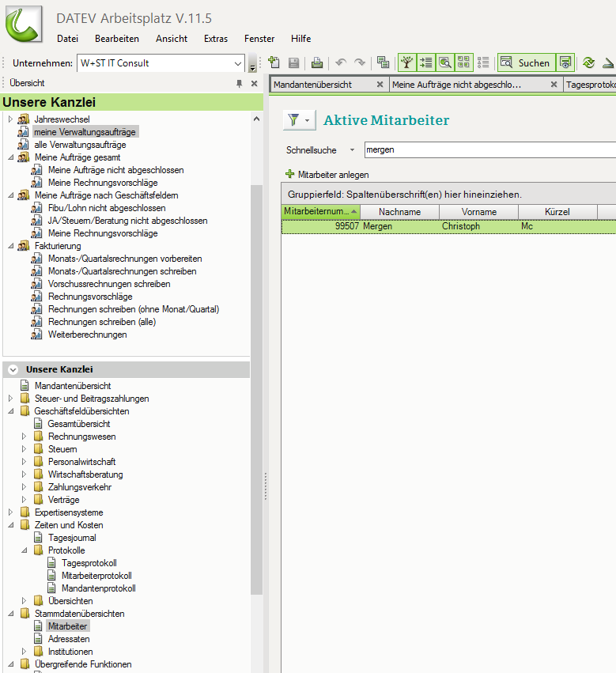This screenshot has width=616, height=673.
Task: Open the filter funnel dropdown arrow
Action: coord(307,121)
